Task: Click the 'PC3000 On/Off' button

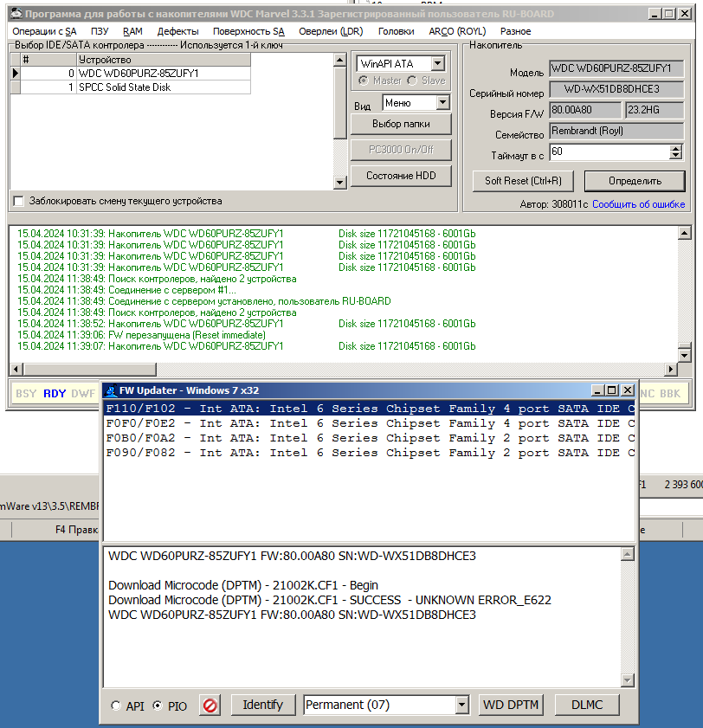Action: click(x=401, y=150)
